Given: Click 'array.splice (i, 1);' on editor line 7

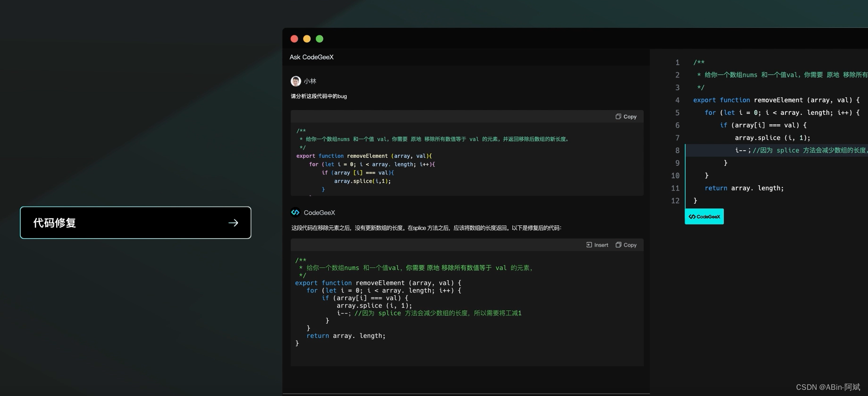Looking at the screenshot, I should pos(773,138).
